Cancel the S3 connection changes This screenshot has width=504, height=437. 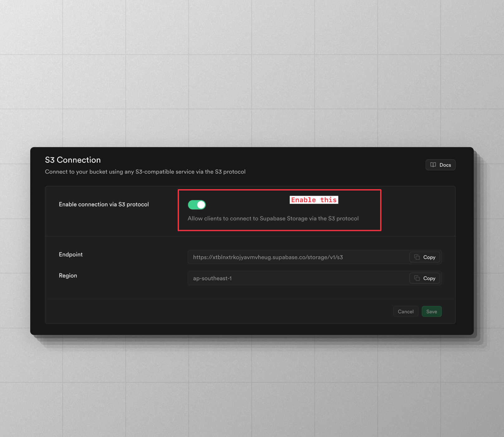(x=405, y=312)
